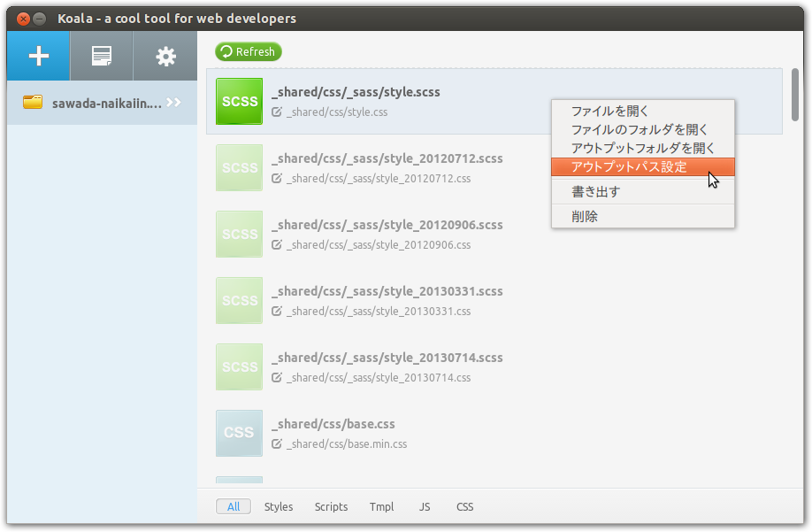This screenshot has height=532, width=812.
Task: Click the SCSS icon for style_20130714.scss
Action: [x=239, y=366]
